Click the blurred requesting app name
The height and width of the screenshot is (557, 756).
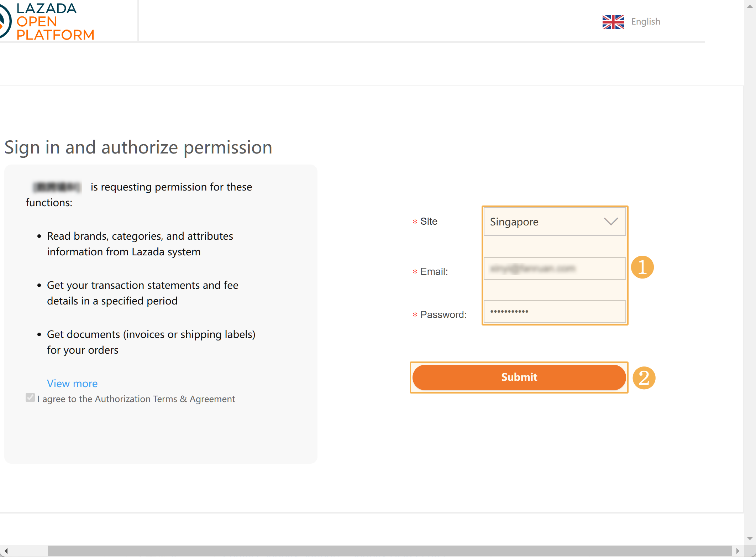pos(57,187)
